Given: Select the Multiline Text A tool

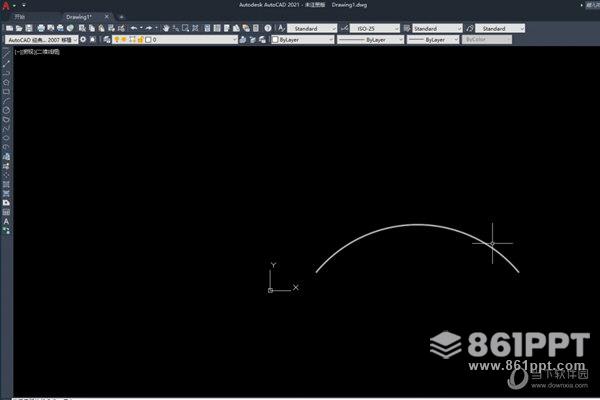Looking at the screenshot, I should click(x=6, y=222).
